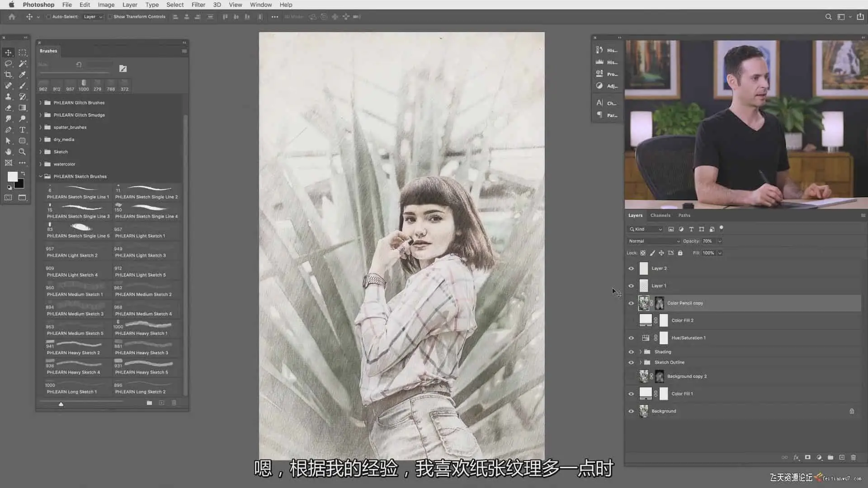This screenshot has height=488, width=868.
Task: Expand the watercolor brush folder
Action: (x=41, y=164)
